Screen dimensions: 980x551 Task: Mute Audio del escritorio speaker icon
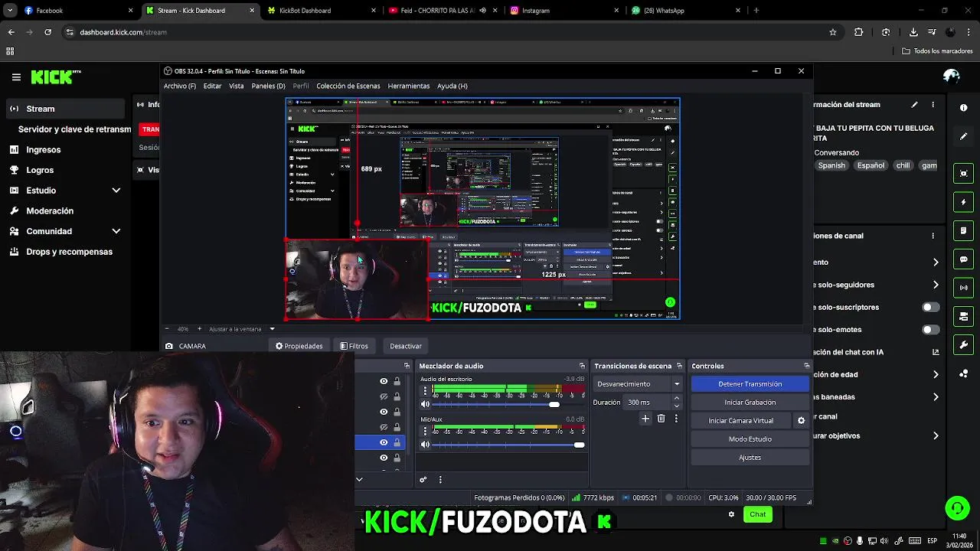426,404
